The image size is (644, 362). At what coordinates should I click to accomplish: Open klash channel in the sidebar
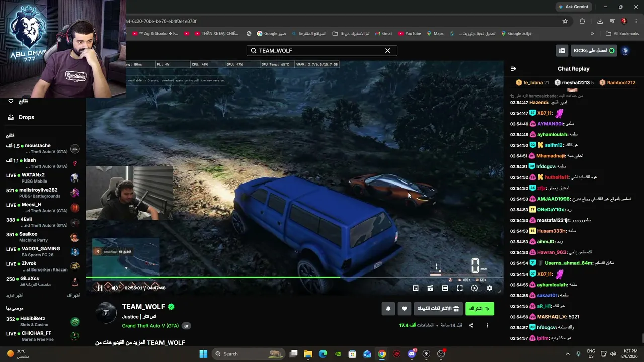(x=43, y=163)
